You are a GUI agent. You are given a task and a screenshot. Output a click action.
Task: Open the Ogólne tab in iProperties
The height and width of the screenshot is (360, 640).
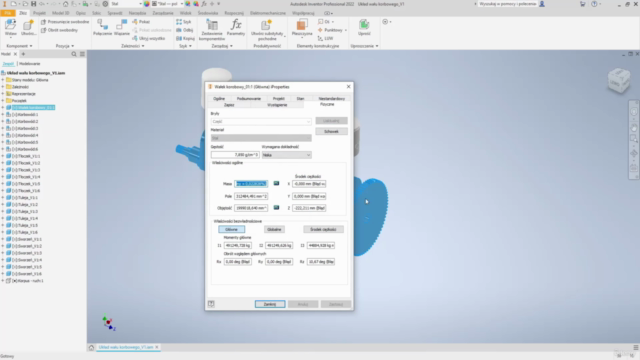pos(219,98)
